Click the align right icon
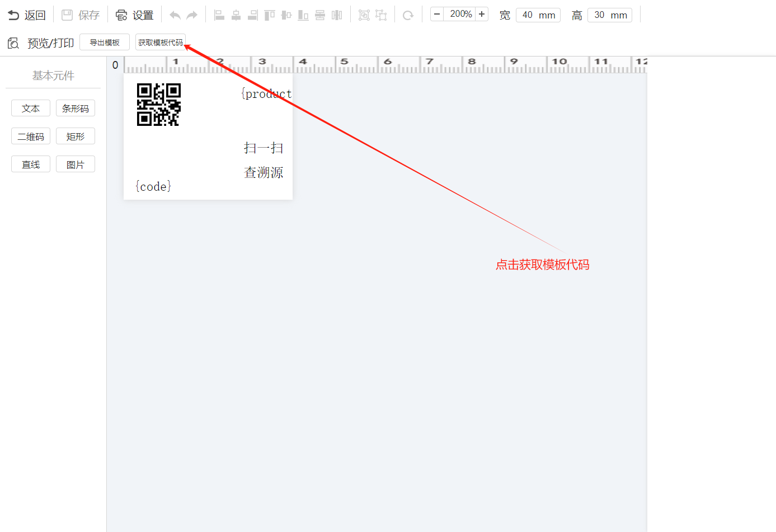This screenshot has height=532, width=776. pyautogui.click(x=253, y=15)
